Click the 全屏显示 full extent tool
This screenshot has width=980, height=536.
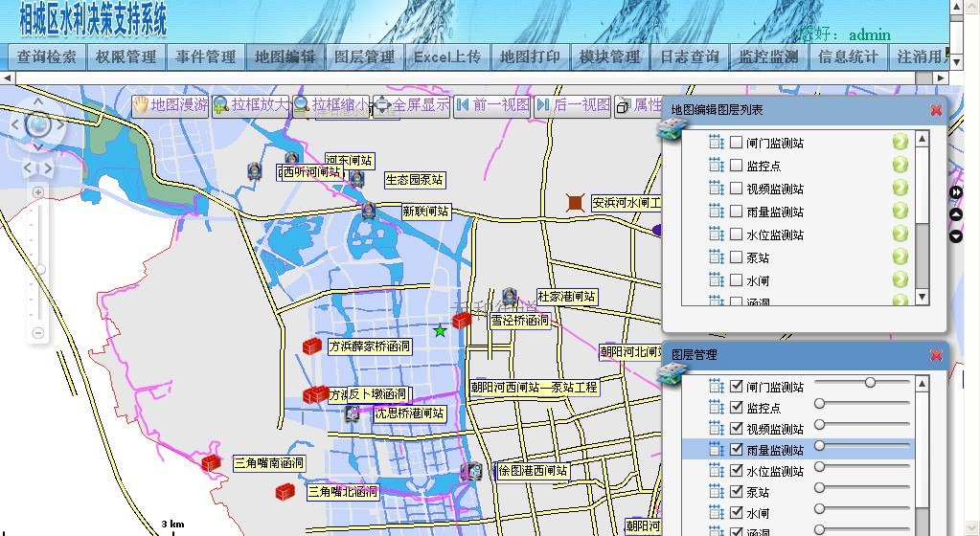click(x=411, y=105)
